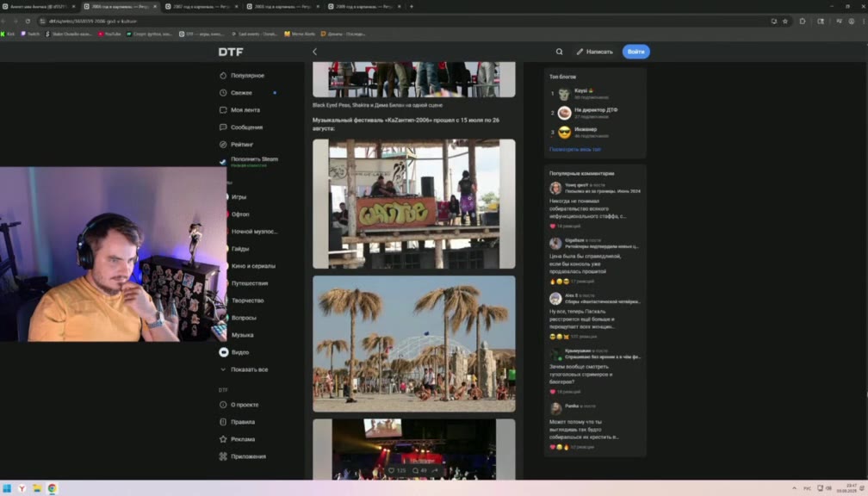Click the Написать button
868x496 pixels.
[x=594, y=52]
